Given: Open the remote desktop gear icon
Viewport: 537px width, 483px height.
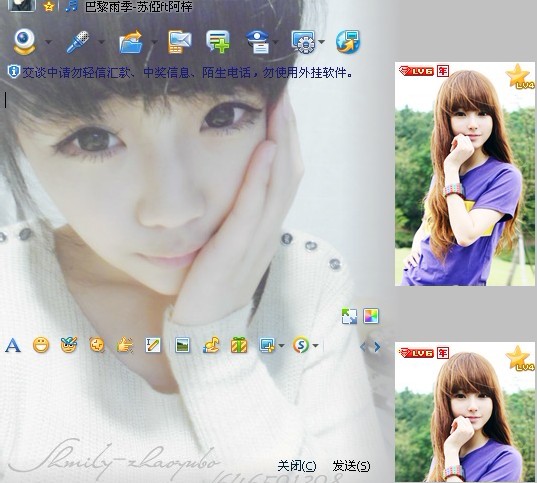Looking at the screenshot, I should (303, 42).
